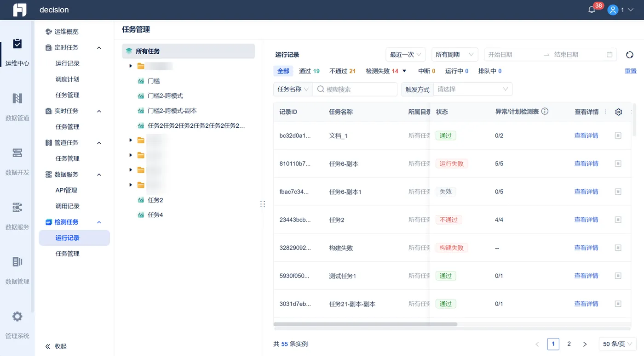Filter by 不通过 21 status

(343, 71)
